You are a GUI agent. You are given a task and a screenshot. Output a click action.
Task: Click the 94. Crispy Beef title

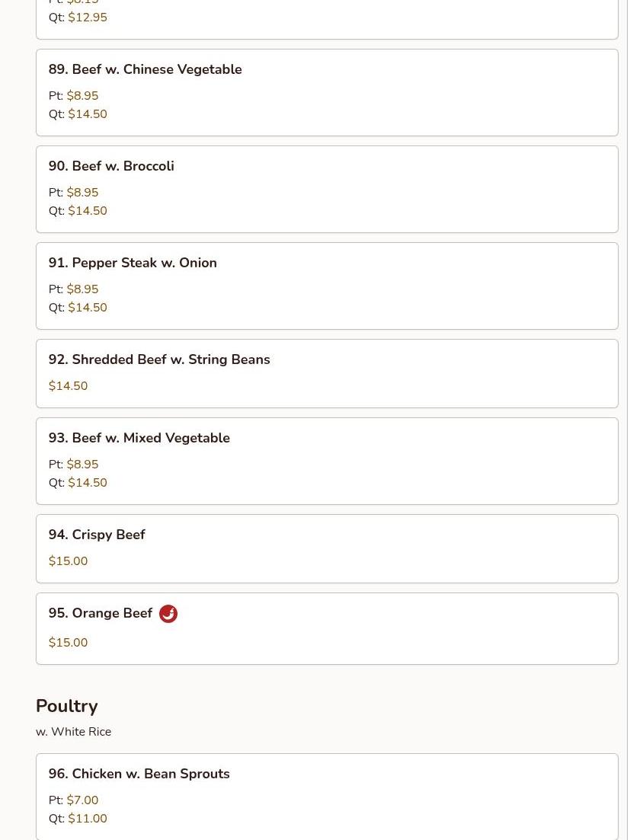click(x=97, y=535)
